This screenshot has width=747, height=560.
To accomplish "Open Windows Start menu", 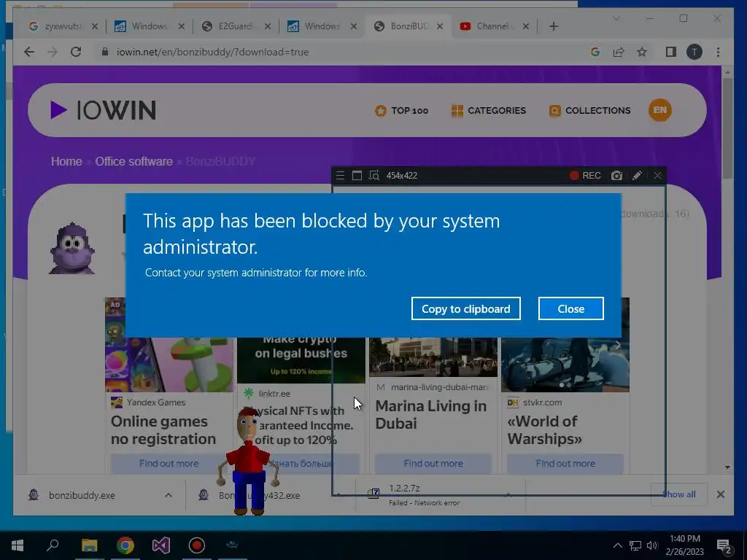I will [18, 545].
